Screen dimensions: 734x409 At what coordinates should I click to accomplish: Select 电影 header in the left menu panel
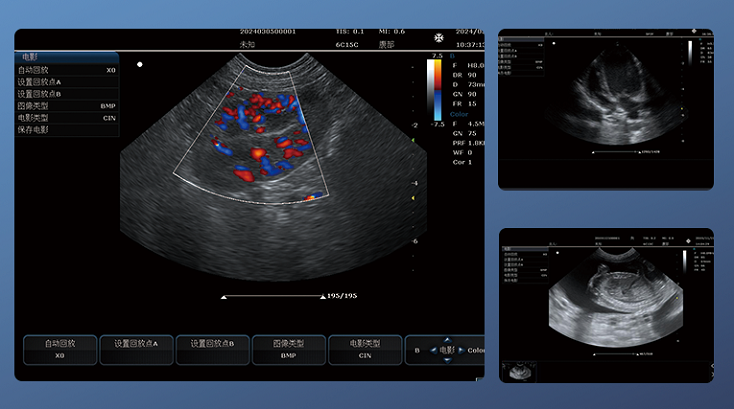(x=66, y=57)
